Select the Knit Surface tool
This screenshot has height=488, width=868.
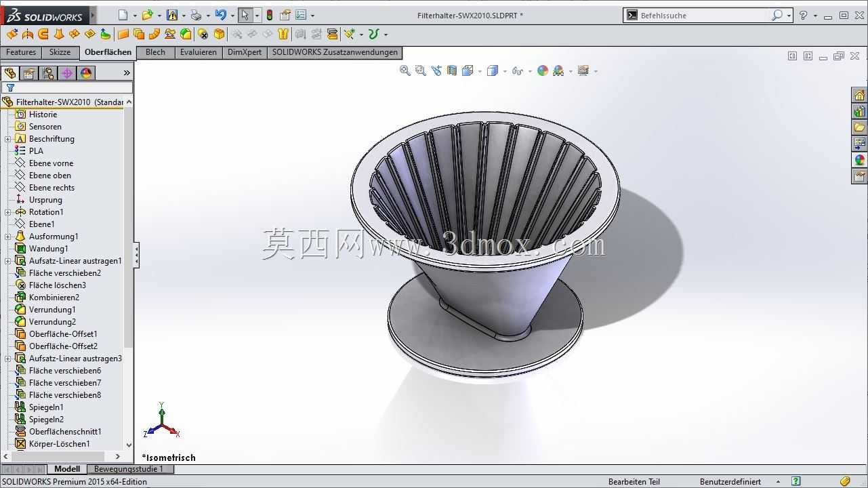pos(283,34)
